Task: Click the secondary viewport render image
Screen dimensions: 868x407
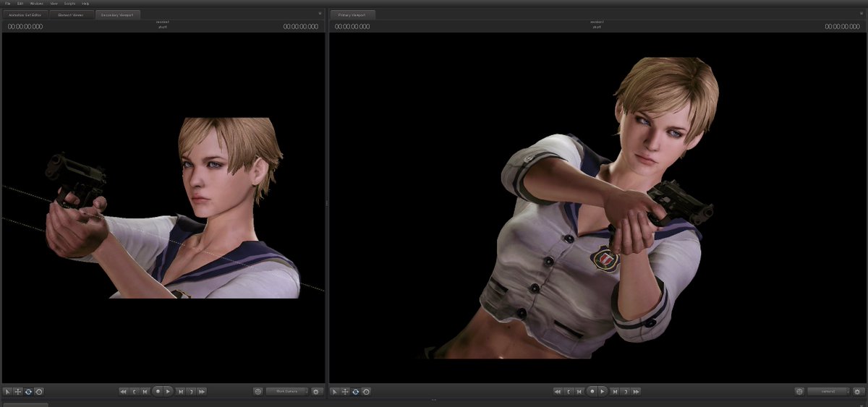Action: coord(163,208)
